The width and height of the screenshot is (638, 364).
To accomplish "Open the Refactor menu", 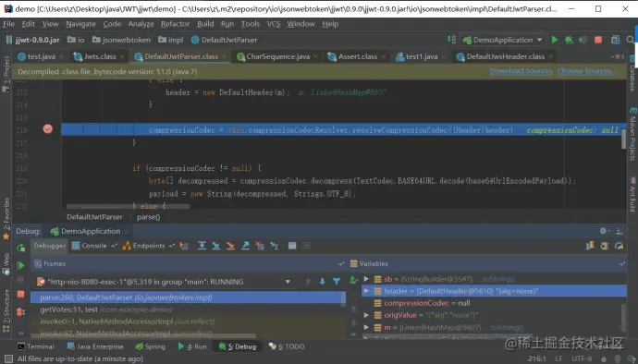I will [x=175, y=24].
